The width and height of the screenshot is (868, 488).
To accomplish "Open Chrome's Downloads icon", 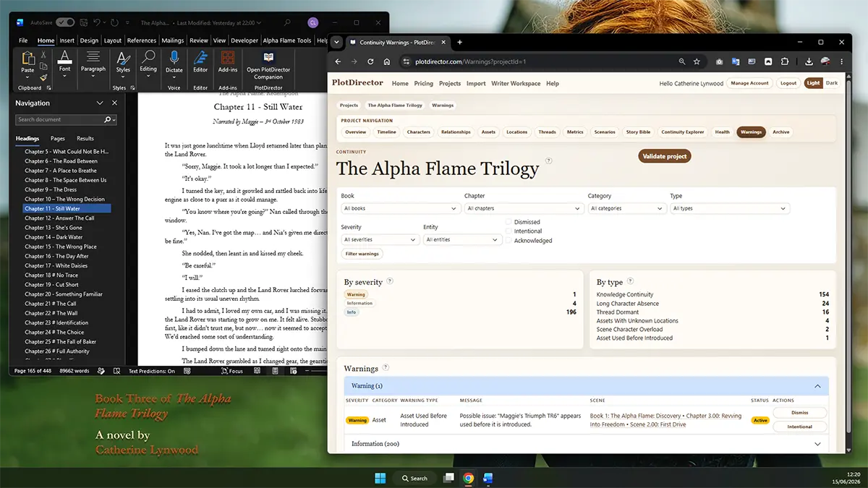I will click(x=809, y=62).
